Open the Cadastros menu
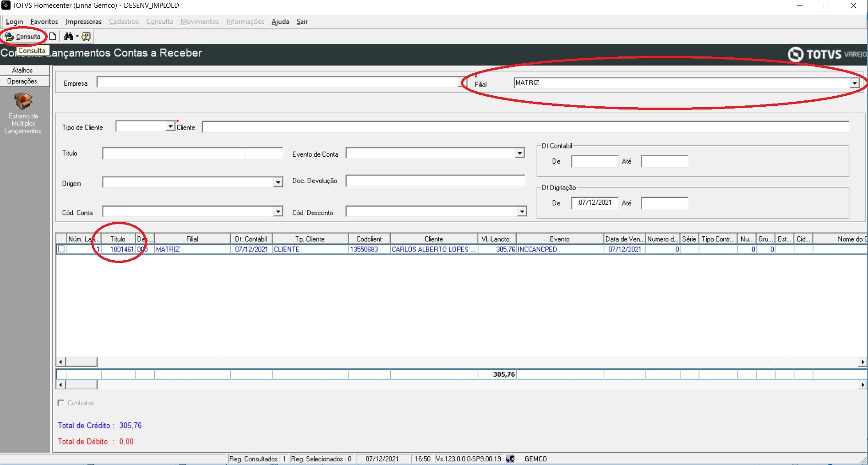This screenshot has width=868, height=465. 124,22
